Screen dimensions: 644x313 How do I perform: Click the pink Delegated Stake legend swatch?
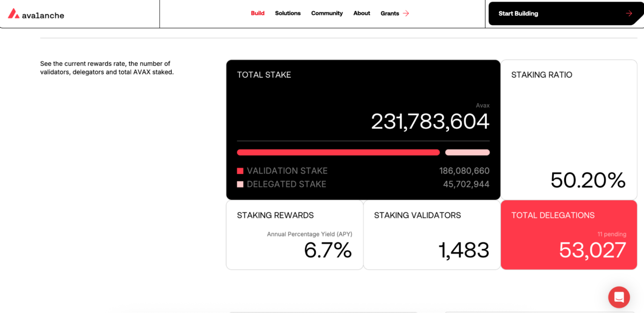[x=240, y=184]
